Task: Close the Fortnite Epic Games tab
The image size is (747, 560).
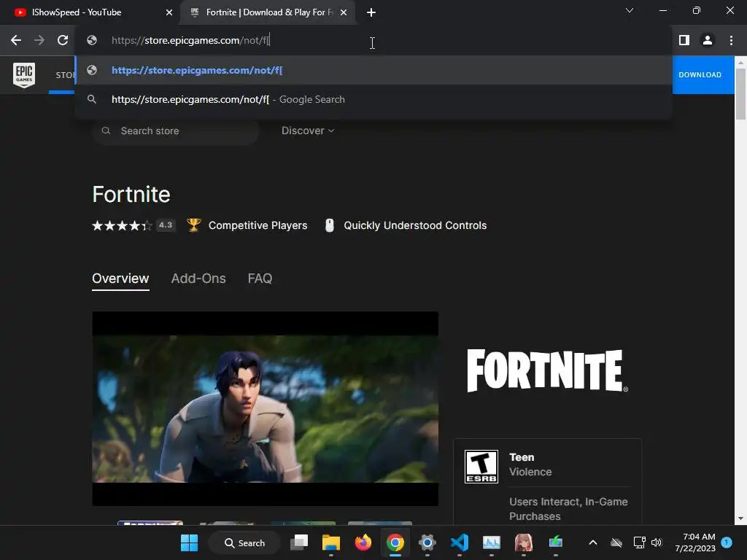Action: (x=344, y=12)
